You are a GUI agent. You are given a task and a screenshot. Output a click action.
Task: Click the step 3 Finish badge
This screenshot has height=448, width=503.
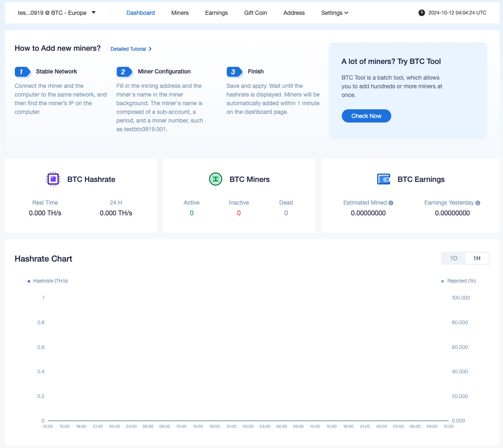tap(234, 72)
